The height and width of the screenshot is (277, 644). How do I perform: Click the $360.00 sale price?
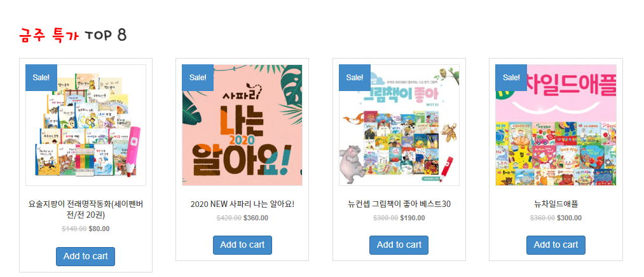tap(256, 218)
